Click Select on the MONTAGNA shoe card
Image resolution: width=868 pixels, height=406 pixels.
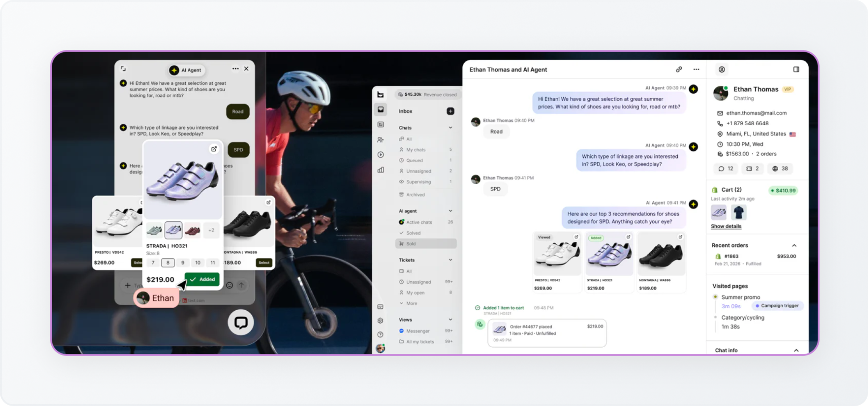[264, 262]
